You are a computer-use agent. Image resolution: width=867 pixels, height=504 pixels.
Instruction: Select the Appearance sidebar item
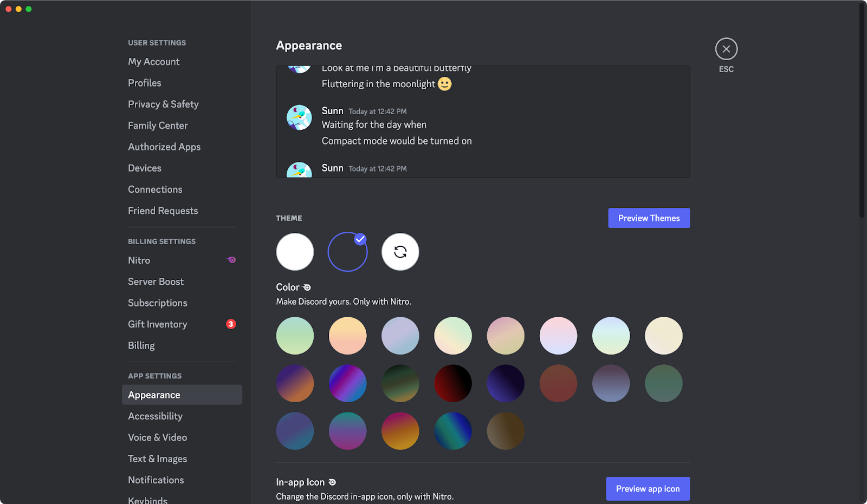[x=182, y=395]
